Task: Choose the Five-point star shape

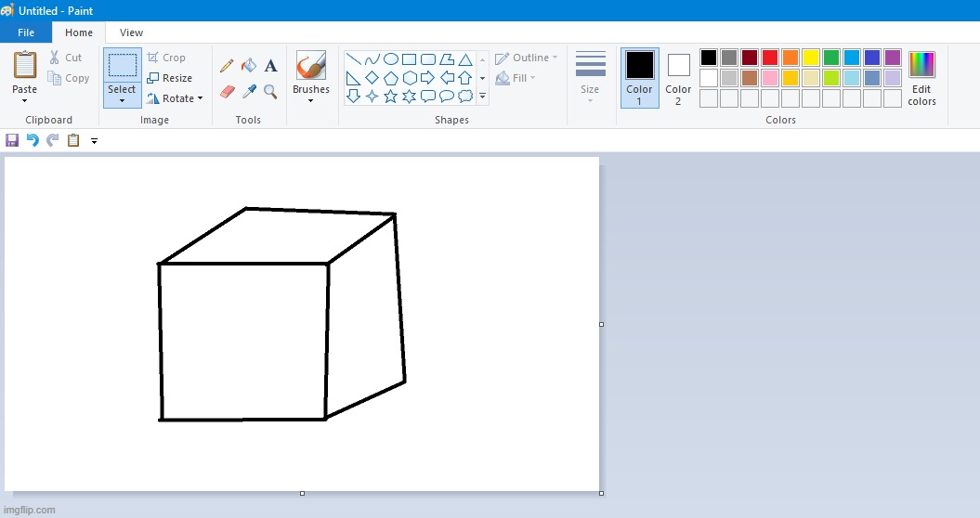Action: click(391, 97)
